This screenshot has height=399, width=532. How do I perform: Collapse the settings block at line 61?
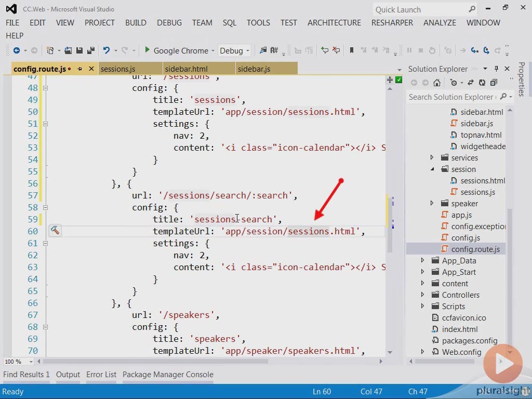point(46,243)
